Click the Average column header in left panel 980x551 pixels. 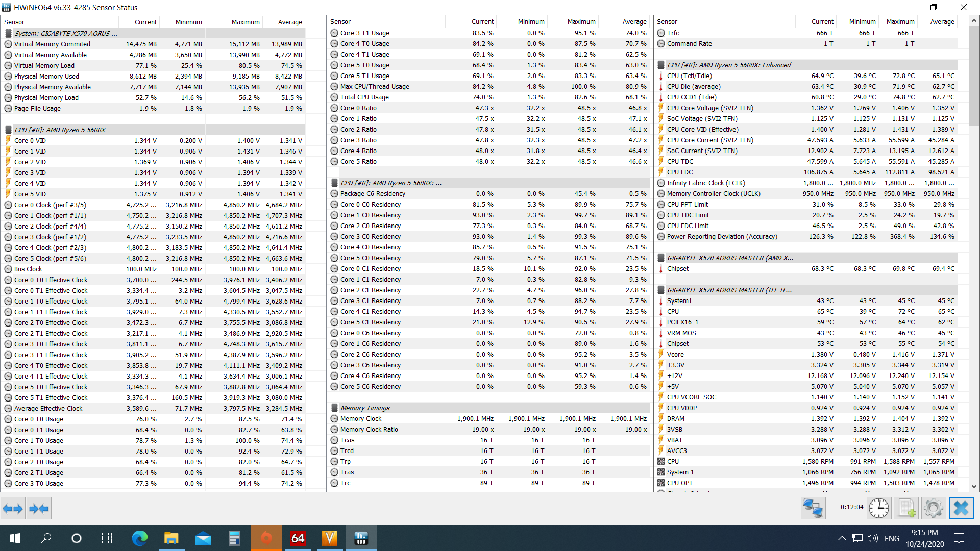click(x=284, y=22)
